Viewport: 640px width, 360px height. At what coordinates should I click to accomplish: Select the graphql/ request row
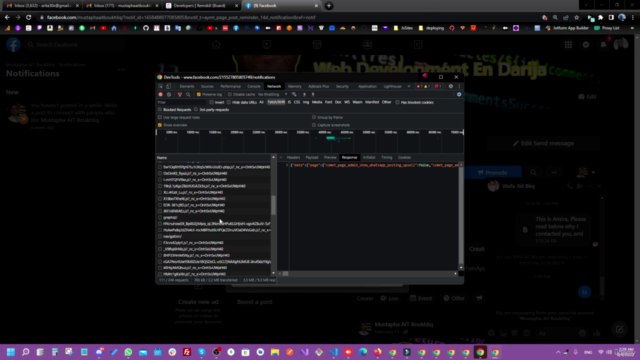click(x=214, y=218)
